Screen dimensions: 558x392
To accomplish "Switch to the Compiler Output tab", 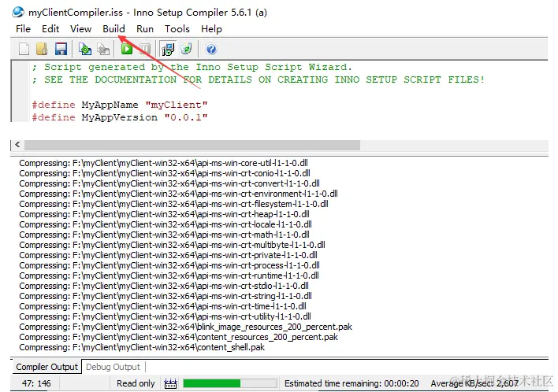I will point(46,367).
